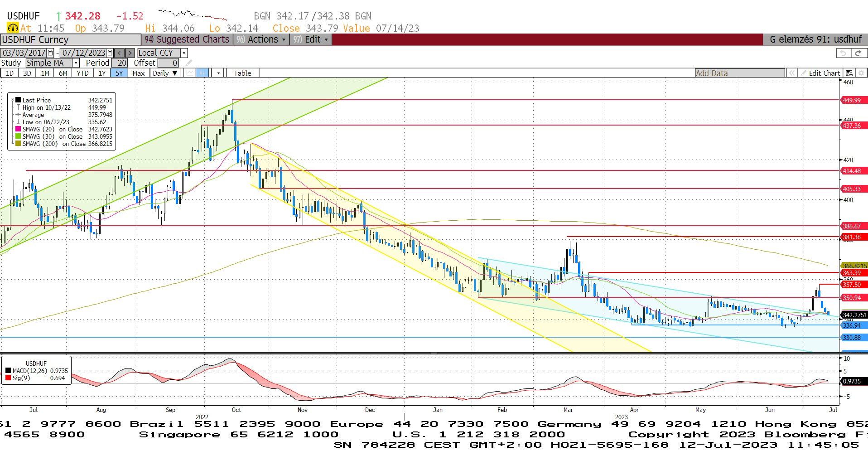Click the High on 10/13/22 legend row
The height and width of the screenshot is (470, 868).
point(64,107)
